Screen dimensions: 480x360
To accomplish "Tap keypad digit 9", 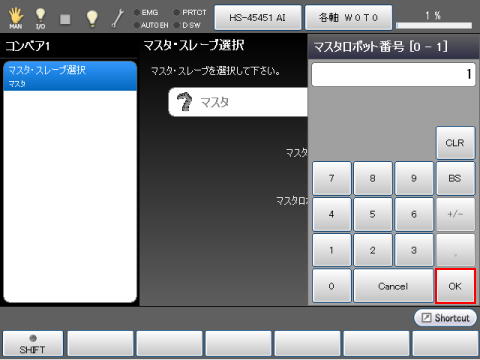I will pos(414,178).
